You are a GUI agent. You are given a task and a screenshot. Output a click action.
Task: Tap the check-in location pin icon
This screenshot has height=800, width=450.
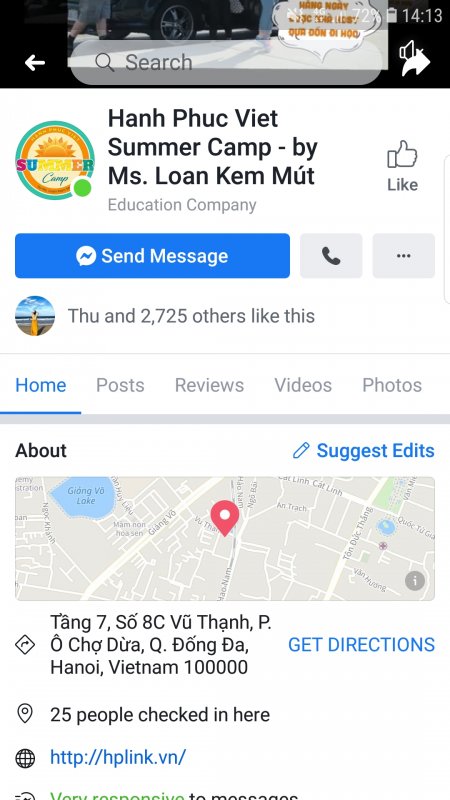tap(25, 714)
